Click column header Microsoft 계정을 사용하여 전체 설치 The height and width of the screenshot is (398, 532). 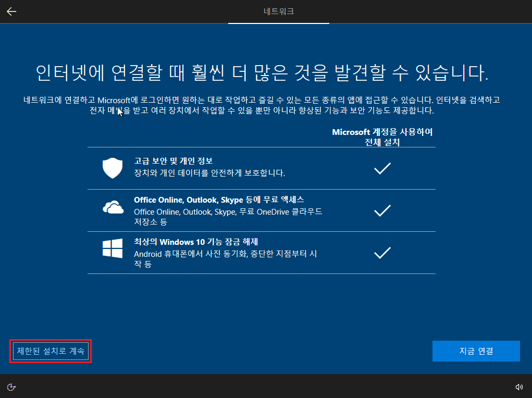tap(382, 136)
